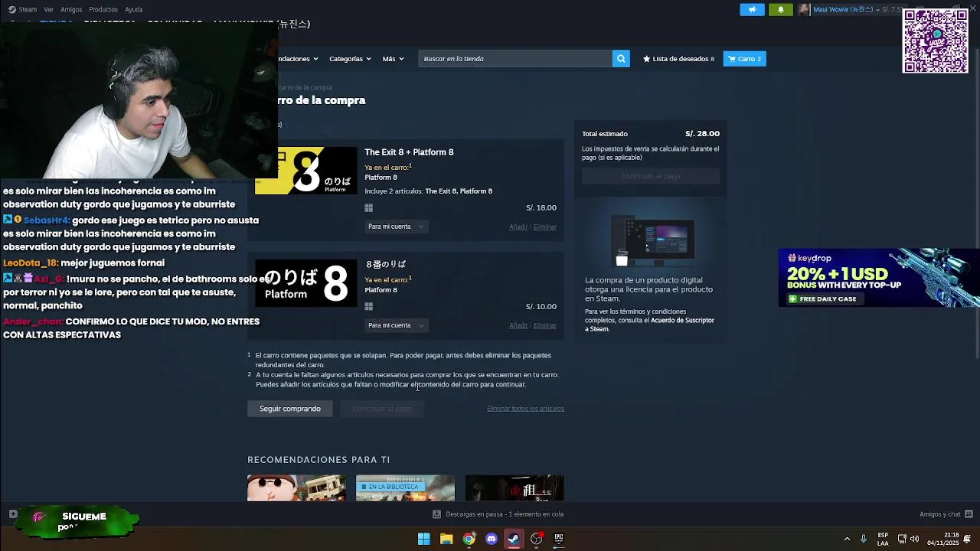Screen dimensions: 980x551
Task: Click the 'Descargas en pausa' status text
Action: (505, 514)
